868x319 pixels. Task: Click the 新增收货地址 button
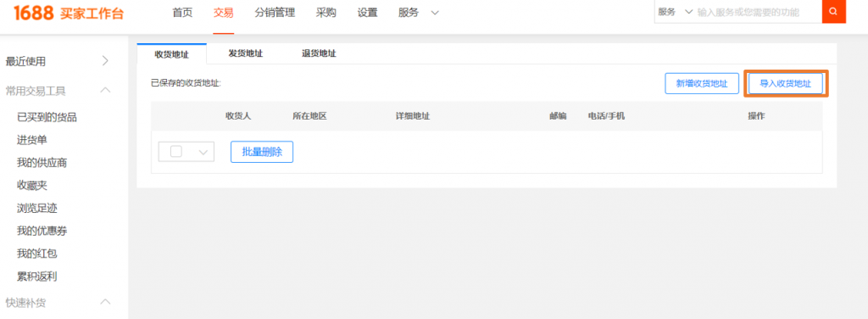702,84
